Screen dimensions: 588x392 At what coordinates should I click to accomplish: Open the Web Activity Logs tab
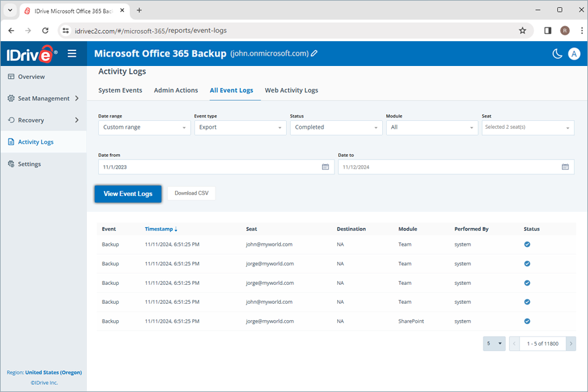pos(291,90)
